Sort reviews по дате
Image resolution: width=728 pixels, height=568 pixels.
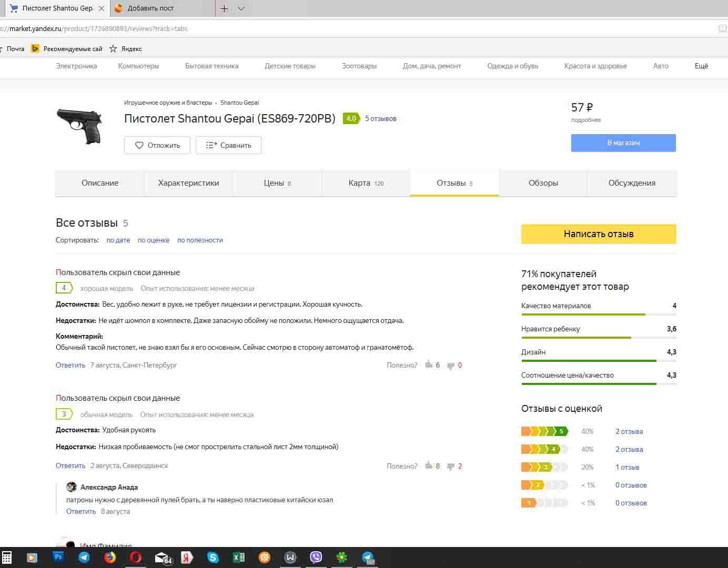point(118,240)
